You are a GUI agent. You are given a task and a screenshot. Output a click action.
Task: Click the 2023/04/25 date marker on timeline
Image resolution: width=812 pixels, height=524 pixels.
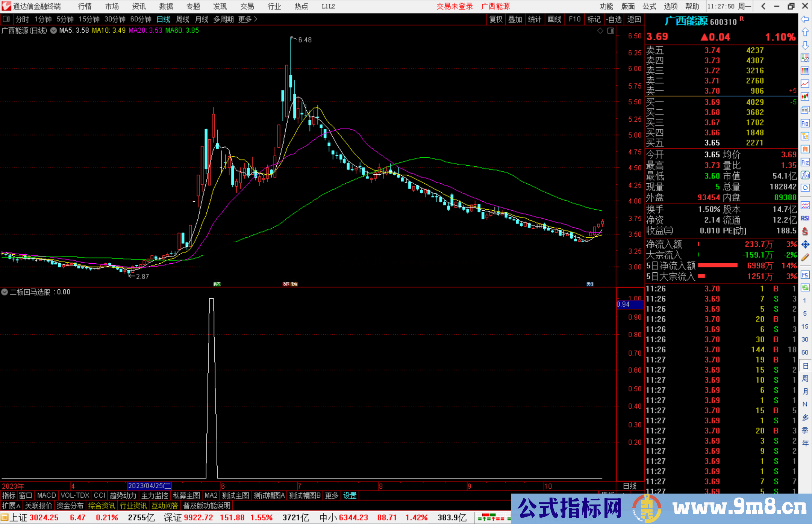pos(150,486)
